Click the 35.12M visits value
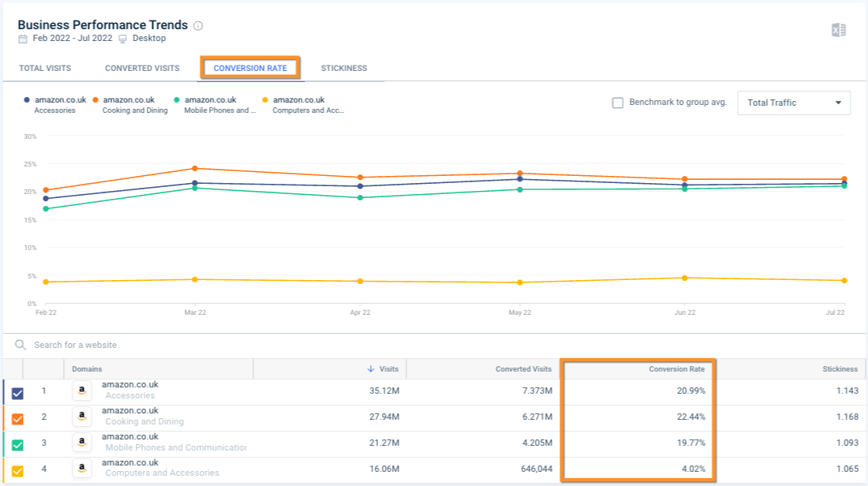This screenshot has height=486, width=868. tap(384, 391)
